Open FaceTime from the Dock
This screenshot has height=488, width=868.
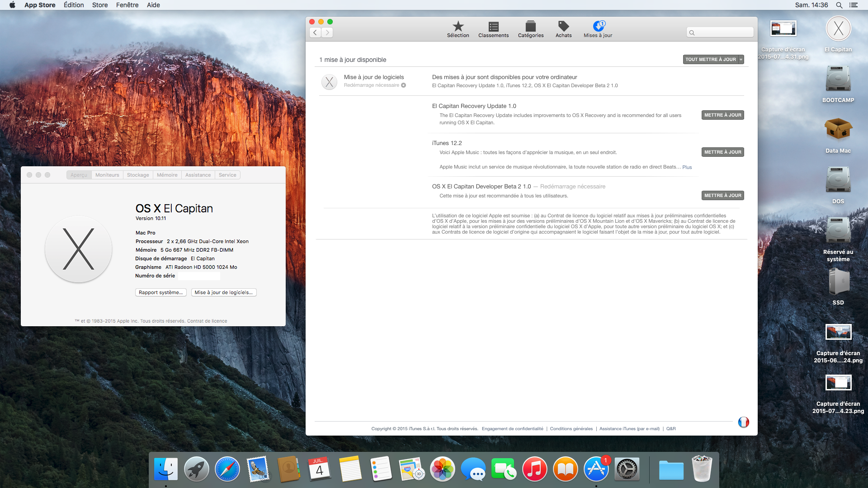pyautogui.click(x=504, y=469)
